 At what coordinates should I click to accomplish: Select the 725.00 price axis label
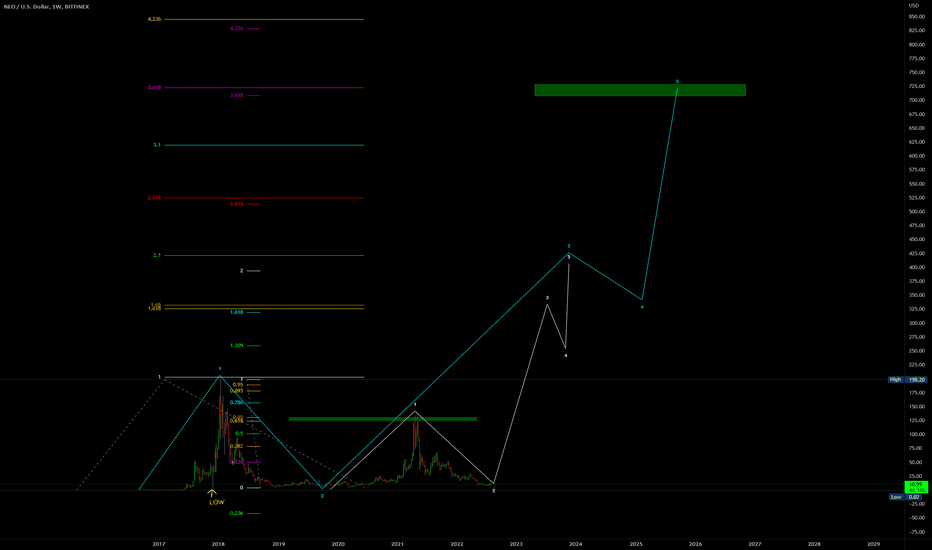click(x=917, y=86)
